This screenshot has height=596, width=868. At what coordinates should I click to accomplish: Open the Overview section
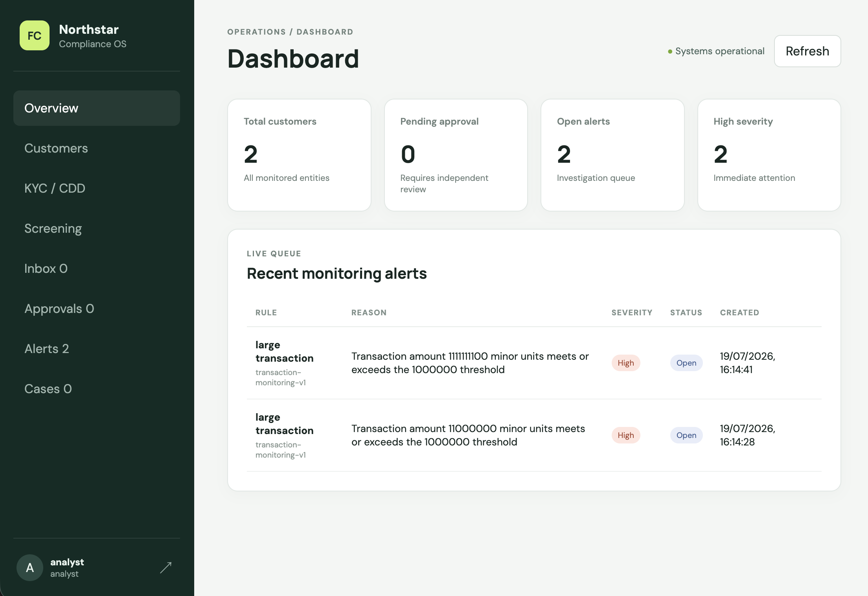click(97, 108)
